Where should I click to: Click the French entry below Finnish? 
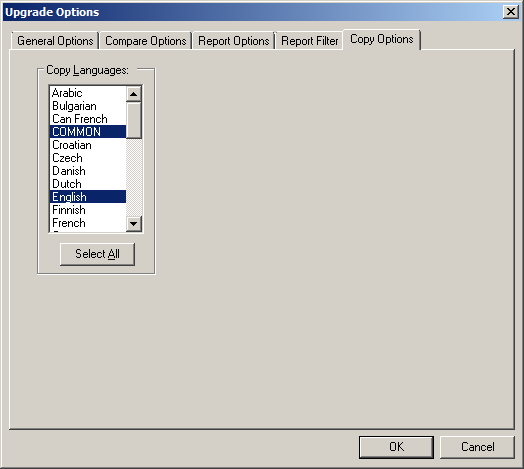[x=88, y=223]
